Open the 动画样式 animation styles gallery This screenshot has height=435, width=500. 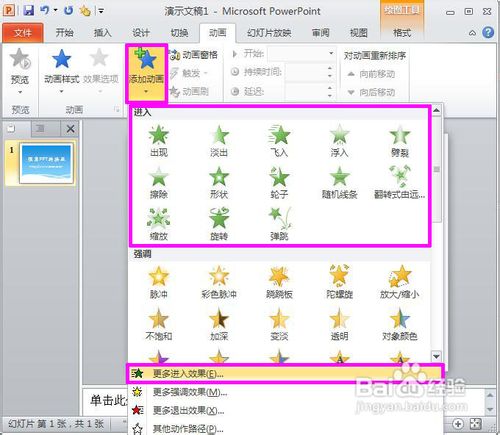click(62, 71)
